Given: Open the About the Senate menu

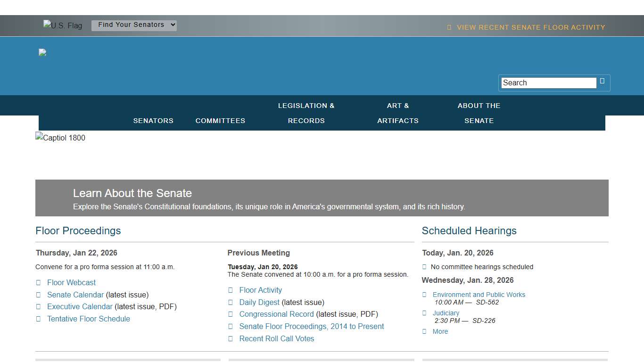Looking at the screenshot, I should click(x=479, y=113).
